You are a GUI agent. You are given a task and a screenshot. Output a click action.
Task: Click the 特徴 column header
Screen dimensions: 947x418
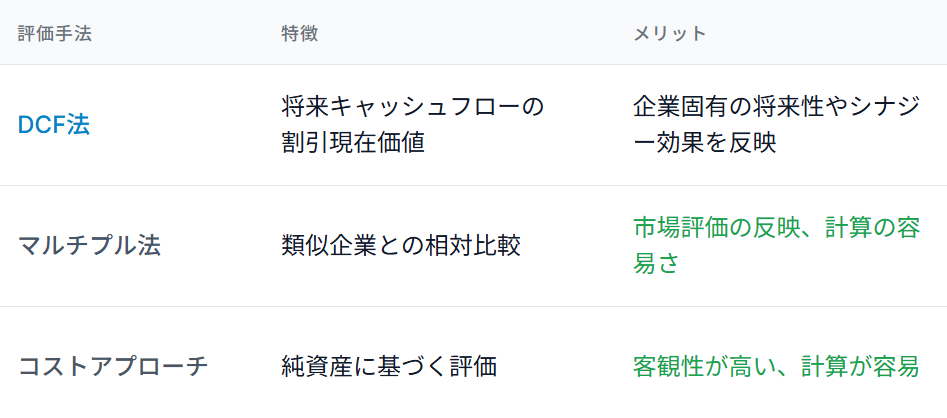click(x=300, y=33)
